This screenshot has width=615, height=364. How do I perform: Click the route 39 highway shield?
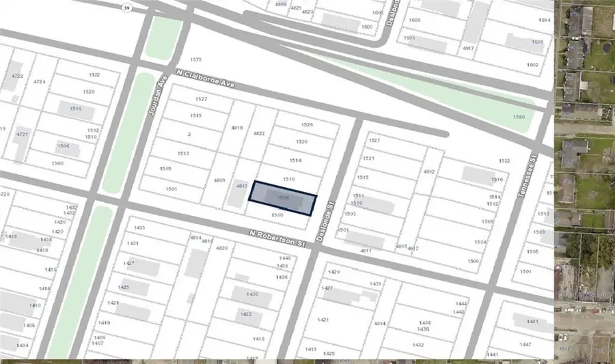126,8
